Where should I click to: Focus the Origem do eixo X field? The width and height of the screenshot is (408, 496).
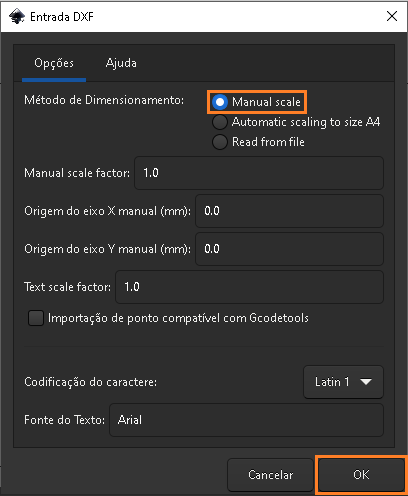pyautogui.click(x=289, y=211)
